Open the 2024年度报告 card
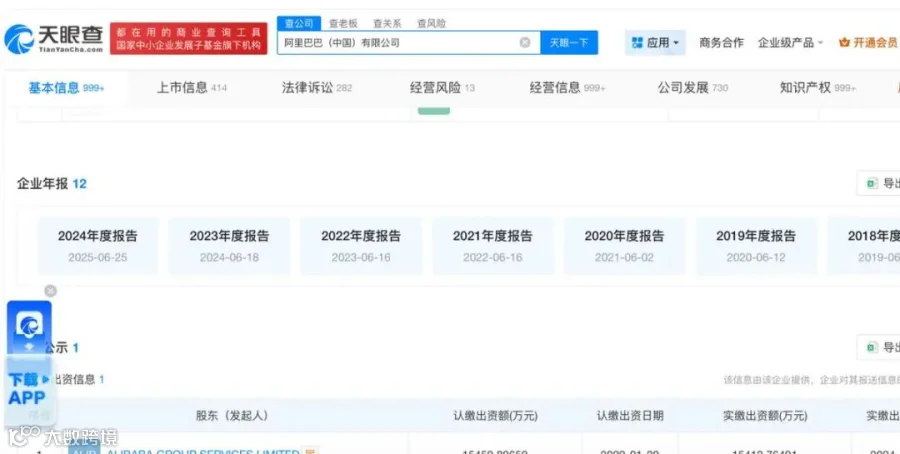The width and height of the screenshot is (900, 454). [98, 246]
